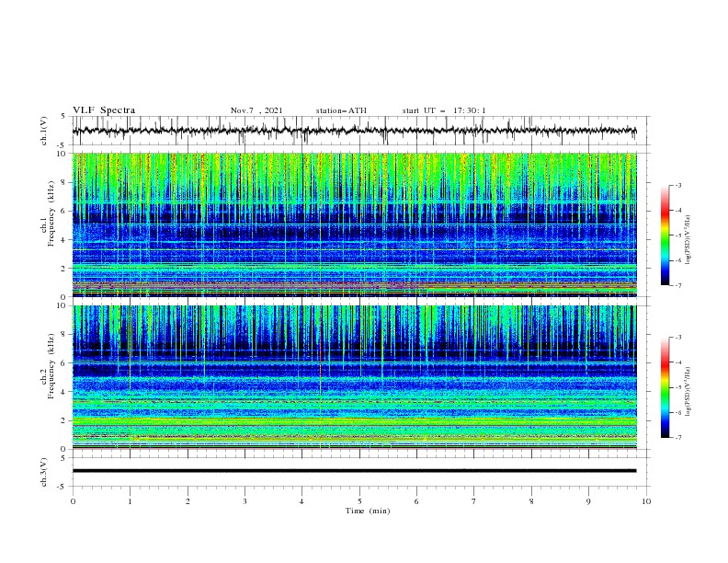Click the "7" minute tick label

click(474, 501)
